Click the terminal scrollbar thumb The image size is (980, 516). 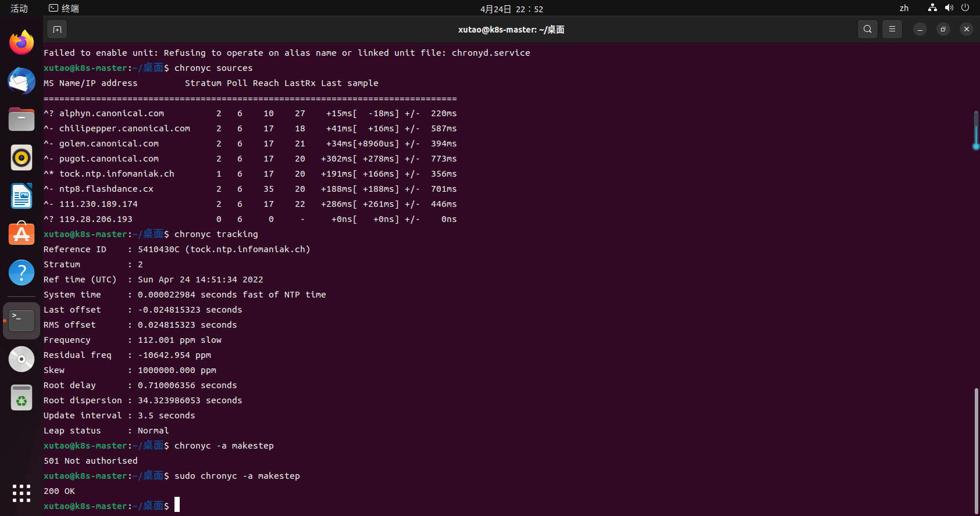(x=976, y=450)
